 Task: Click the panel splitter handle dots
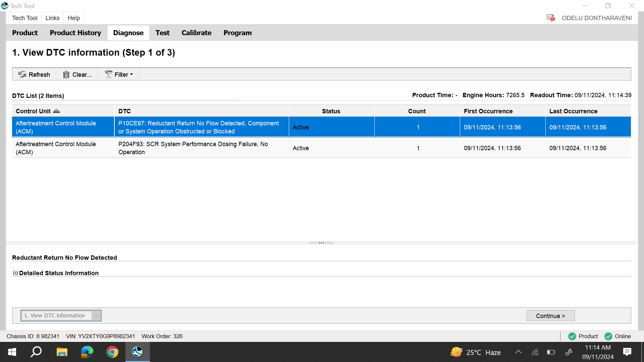(x=321, y=243)
